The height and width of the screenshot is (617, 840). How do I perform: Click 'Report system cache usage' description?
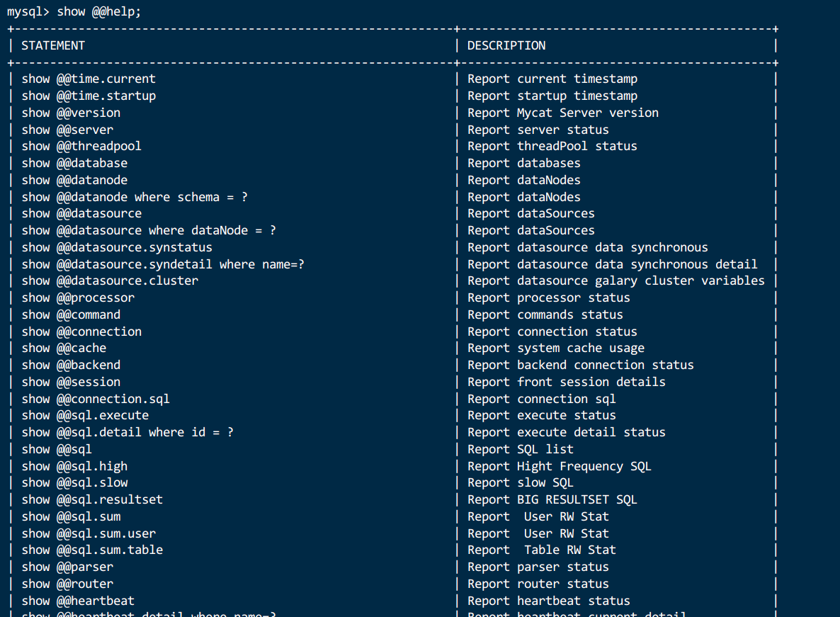point(555,348)
